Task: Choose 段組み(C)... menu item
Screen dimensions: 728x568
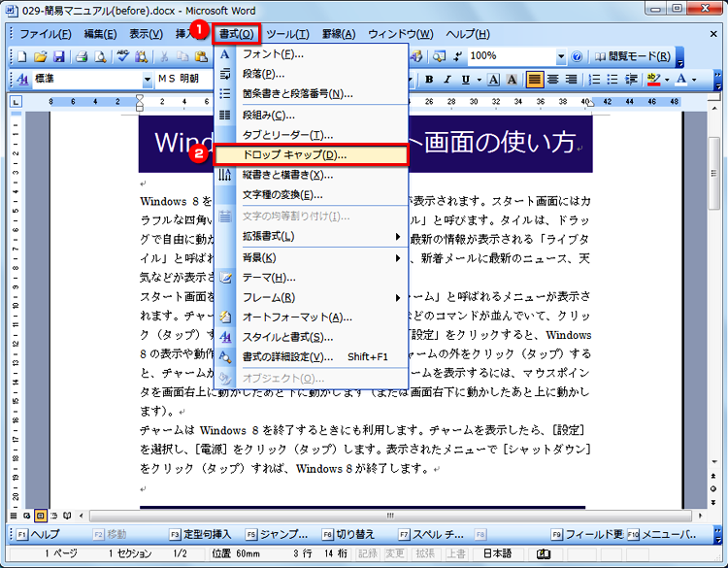Action: (x=311, y=116)
